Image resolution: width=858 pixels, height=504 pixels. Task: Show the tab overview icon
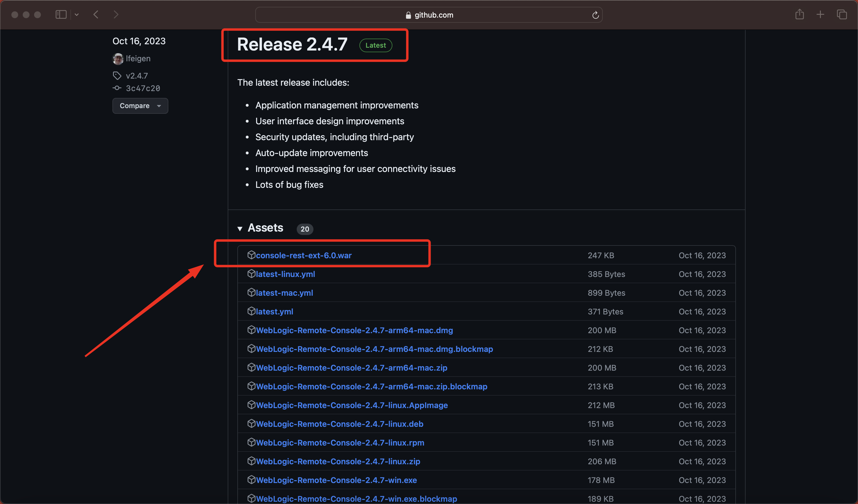[842, 15]
